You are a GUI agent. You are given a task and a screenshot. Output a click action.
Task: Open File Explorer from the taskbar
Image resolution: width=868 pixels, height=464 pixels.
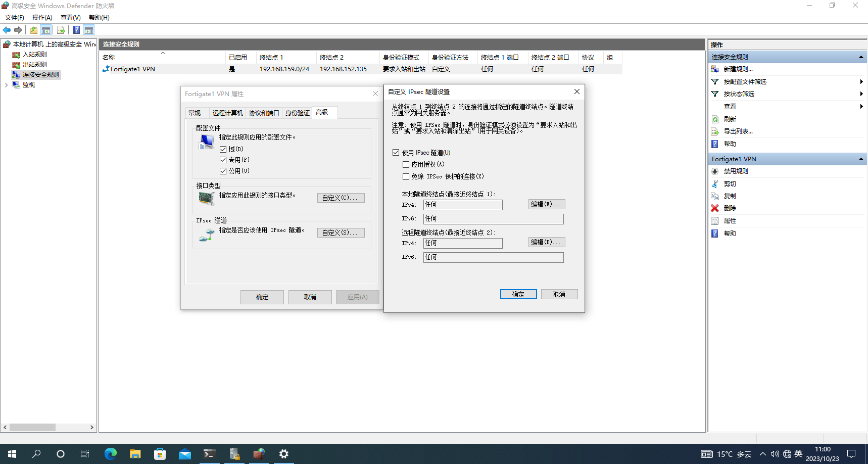click(x=135, y=454)
